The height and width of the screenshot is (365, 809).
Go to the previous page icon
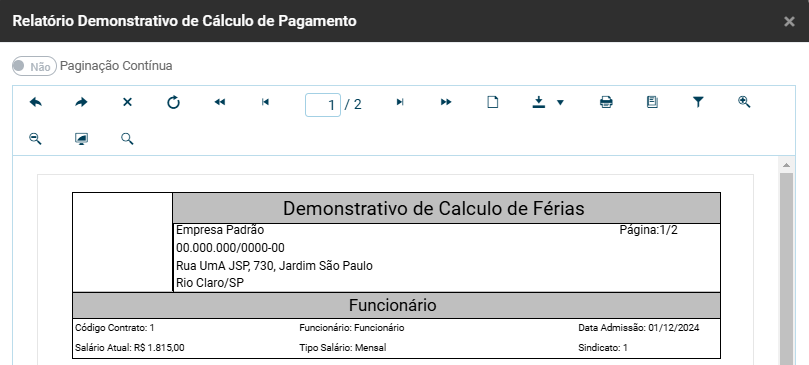[265, 102]
